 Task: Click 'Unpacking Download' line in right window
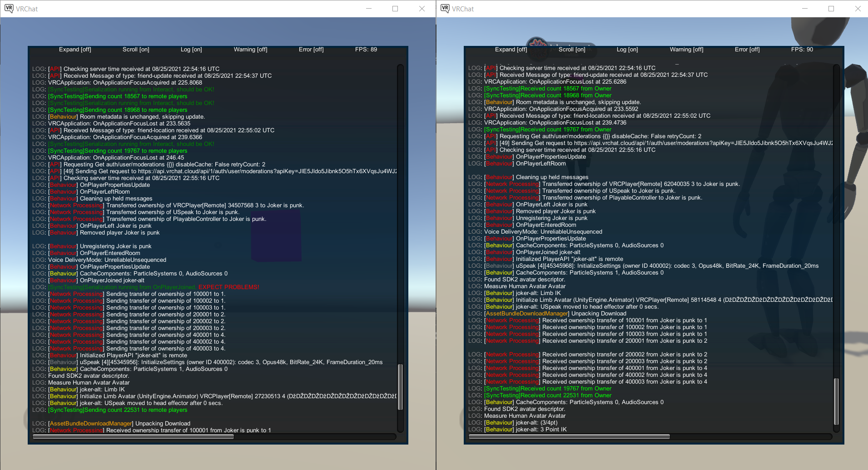point(547,314)
